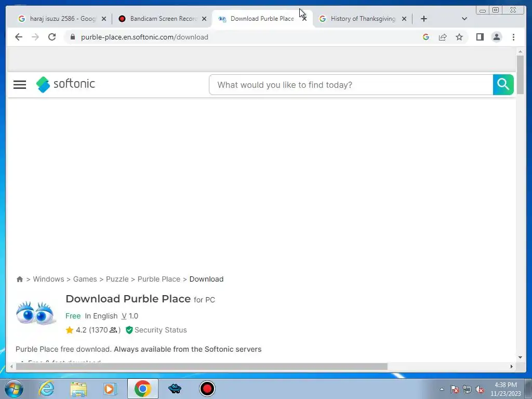Screen dimensions: 532x399
Task: Open Softonic hamburger menu
Action: coord(20,85)
